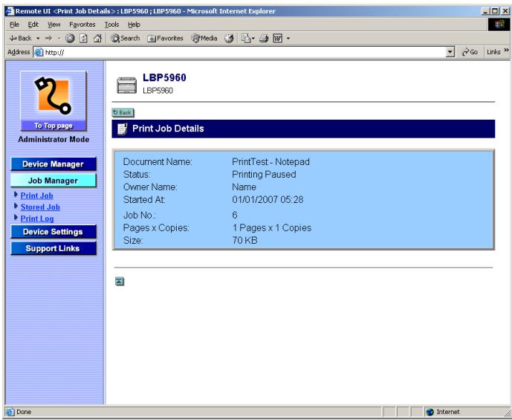Open the File menu

tap(14, 25)
